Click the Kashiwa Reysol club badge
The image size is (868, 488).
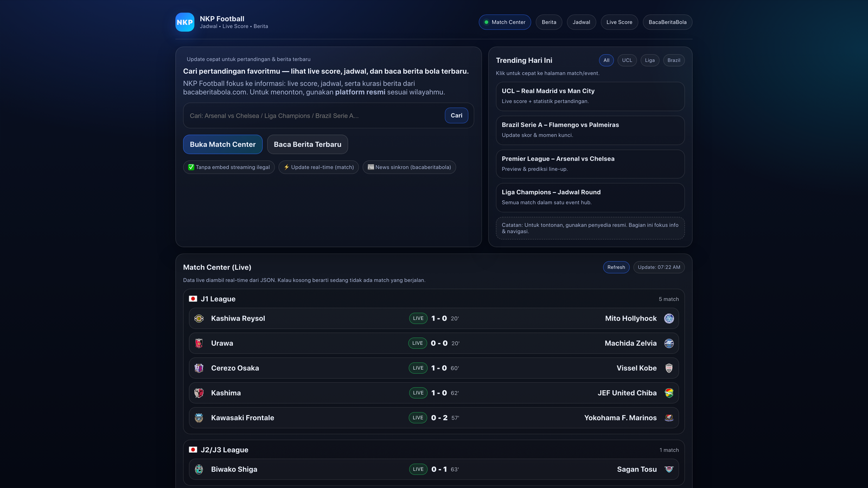click(x=199, y=318)
